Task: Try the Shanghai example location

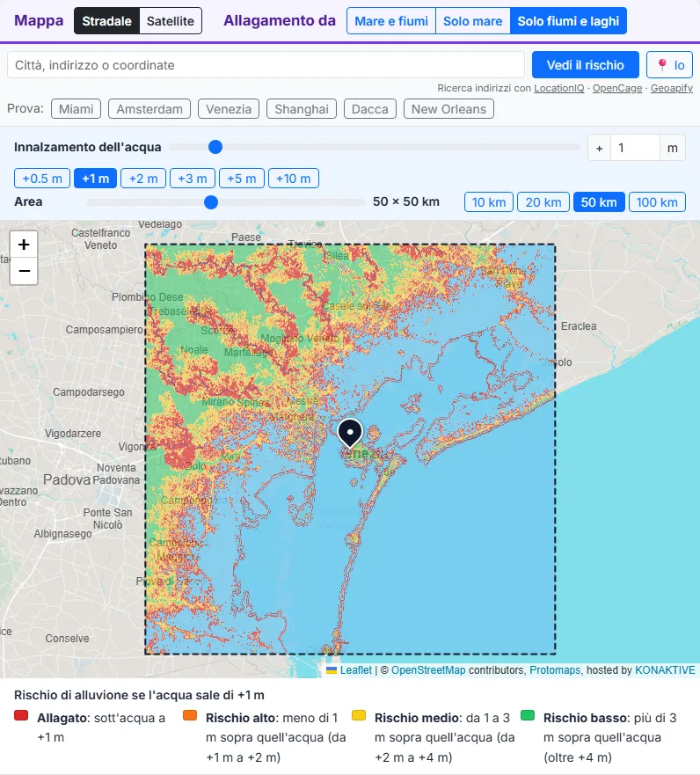Action: (302, 109)
